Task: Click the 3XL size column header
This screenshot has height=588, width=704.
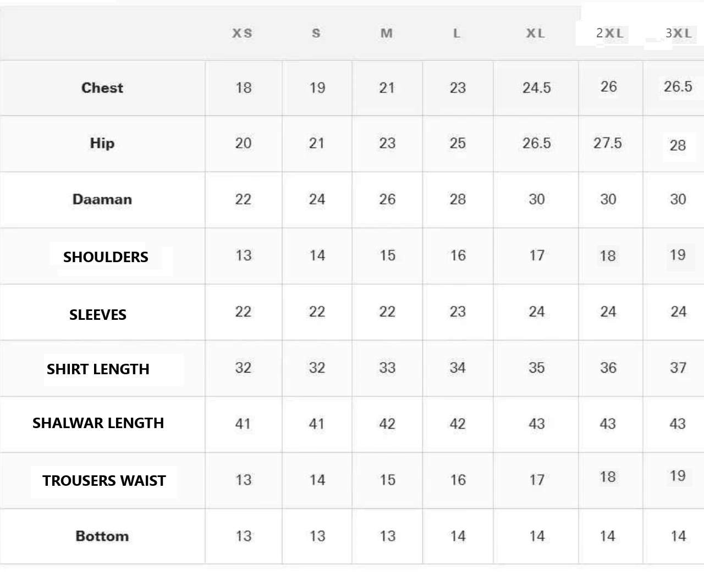Action: click(x=678, y=33)
